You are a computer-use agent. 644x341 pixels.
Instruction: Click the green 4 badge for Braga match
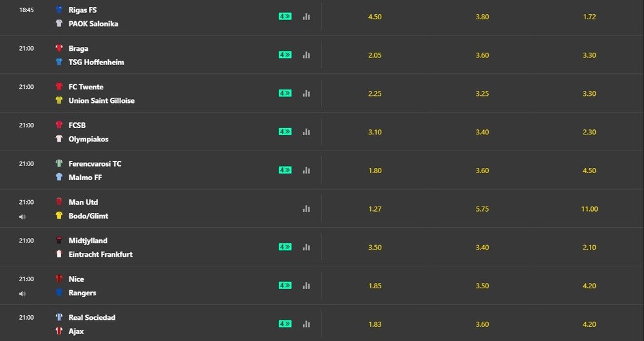click(x=285, y=55)
